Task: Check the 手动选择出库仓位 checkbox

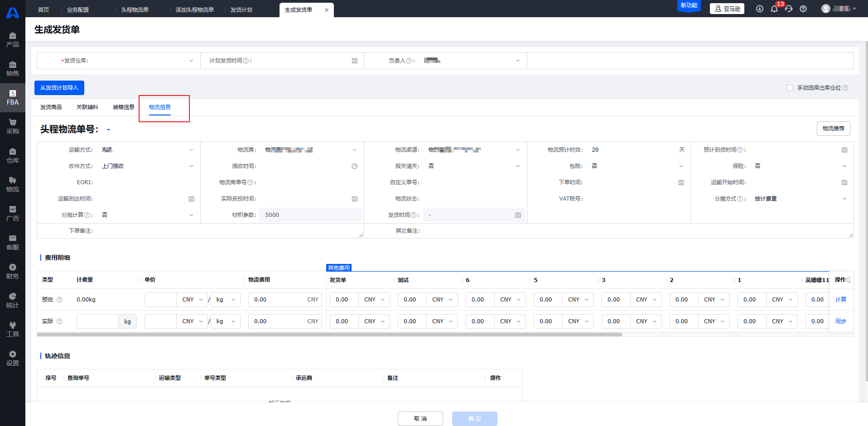Action: [790, 88]
